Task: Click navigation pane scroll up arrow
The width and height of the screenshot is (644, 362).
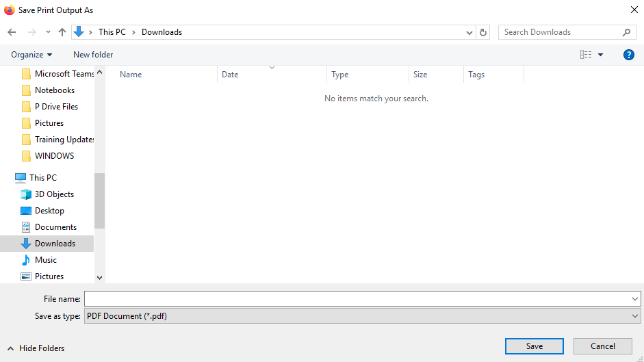Action: [x=99, y=72]
